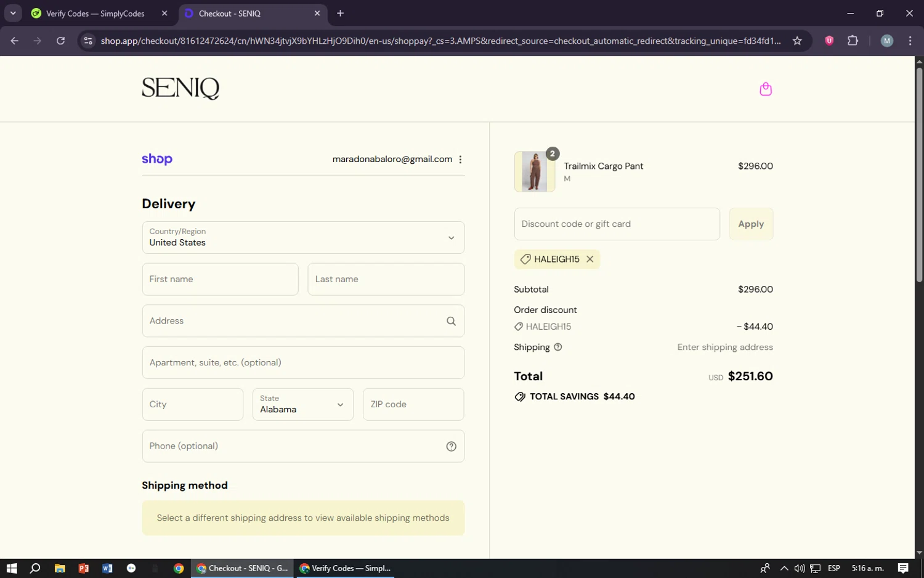Open browser extensions puzzle icon

click(853, 41)
